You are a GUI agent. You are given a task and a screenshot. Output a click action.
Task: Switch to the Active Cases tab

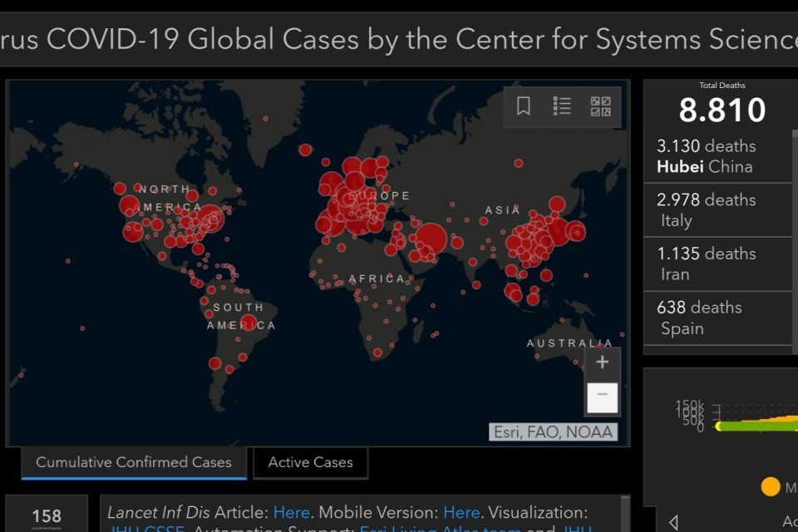pyautogui.click(x=310, y=462)
